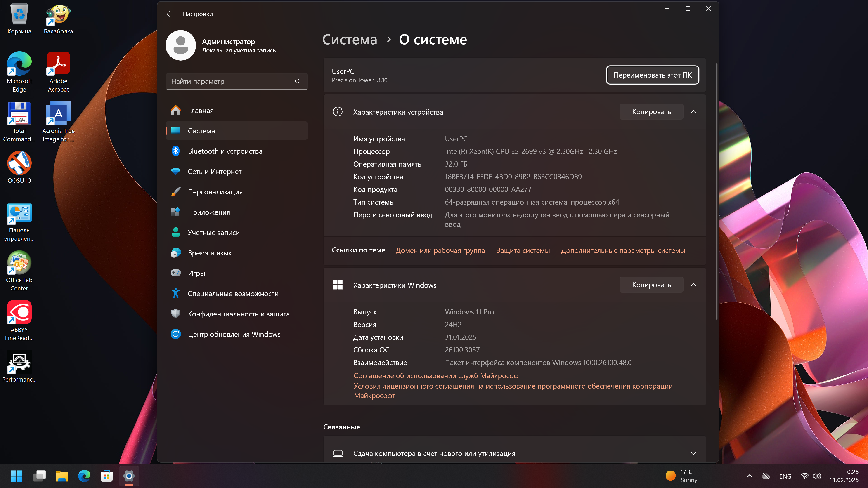Click the Версия value 24H2
Image resolution: width=868 pixels, height=488 pixels.
coord(453,324)
